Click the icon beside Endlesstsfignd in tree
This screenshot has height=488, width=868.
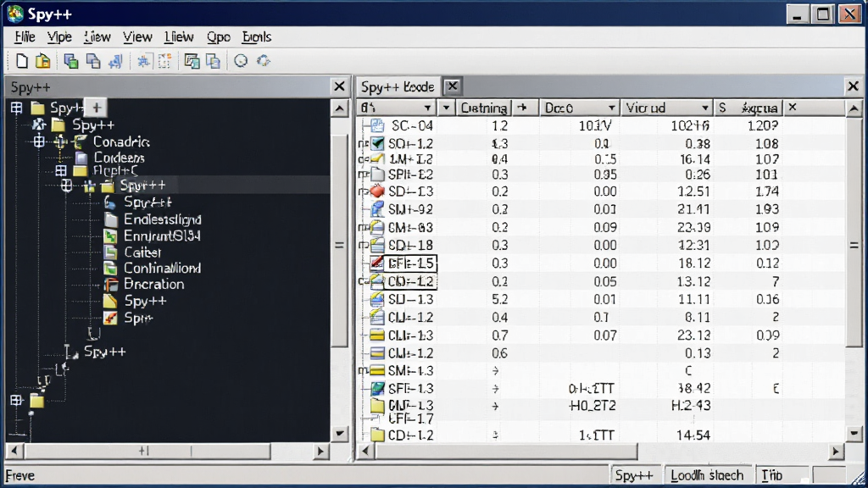[x=111, y=219]
